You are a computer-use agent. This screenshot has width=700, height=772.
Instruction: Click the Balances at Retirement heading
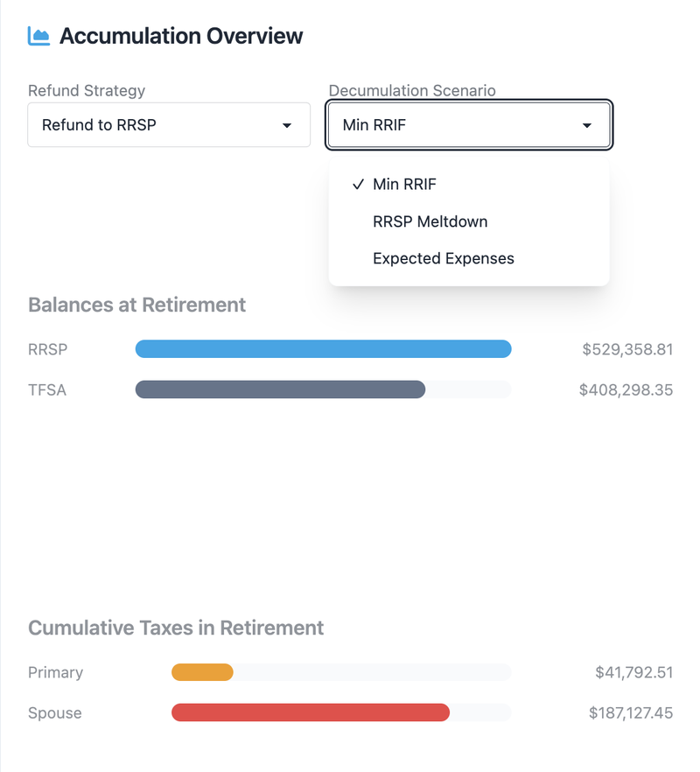coord(136,305)
